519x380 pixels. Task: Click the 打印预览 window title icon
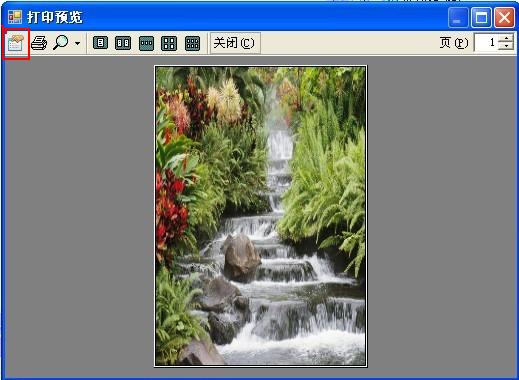[x=15, y=17]
